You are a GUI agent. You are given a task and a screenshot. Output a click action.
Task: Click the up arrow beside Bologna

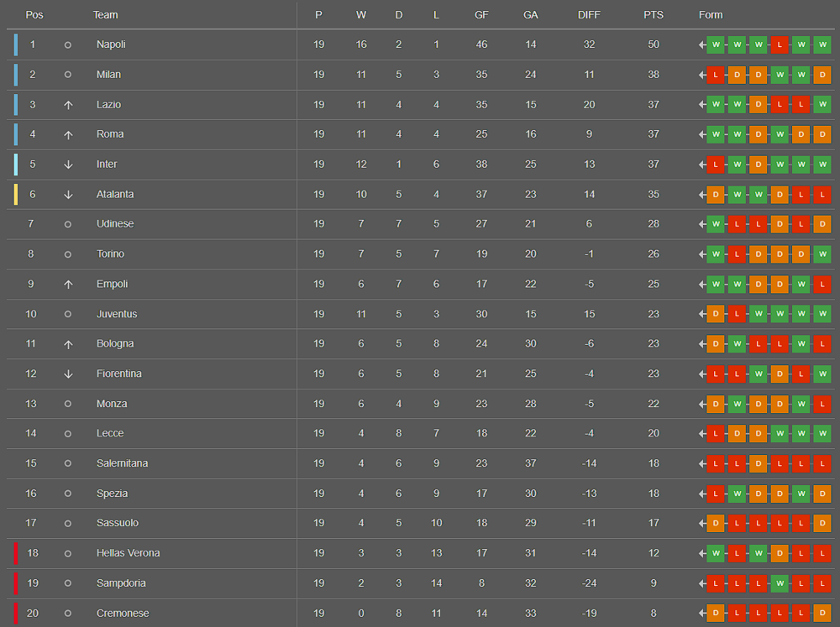pos(68,344)
